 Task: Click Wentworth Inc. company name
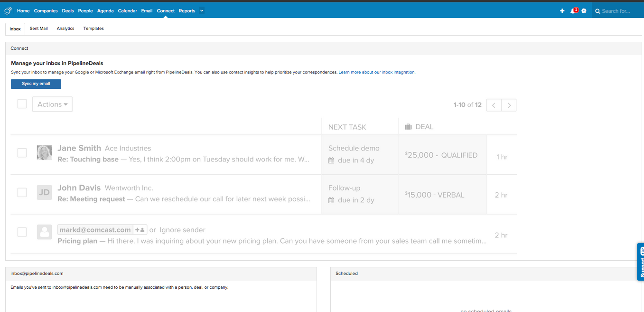129,188
